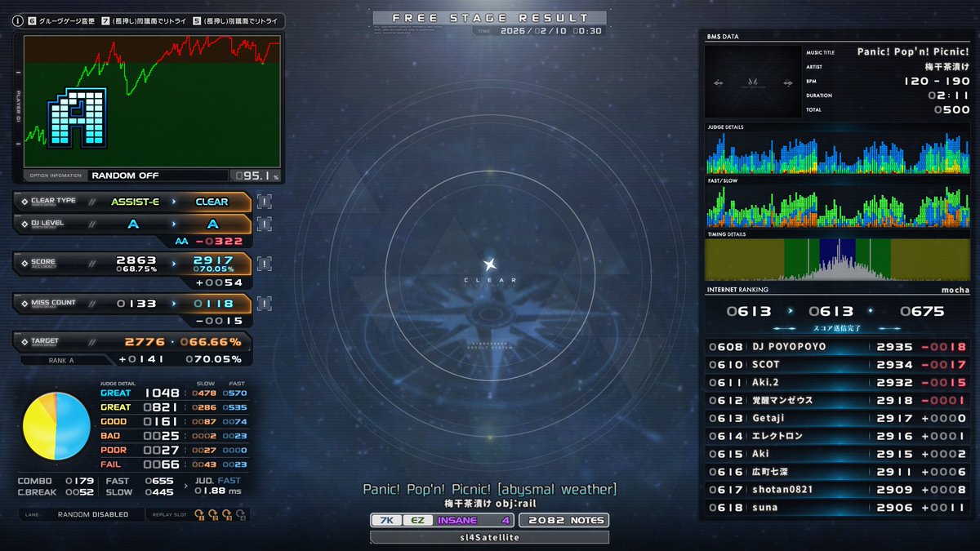Image resolution: width=980 pixels, height=551 pixels.
Task: Click the exclamation icon beside Miss Count
Action: pos(264,303)
